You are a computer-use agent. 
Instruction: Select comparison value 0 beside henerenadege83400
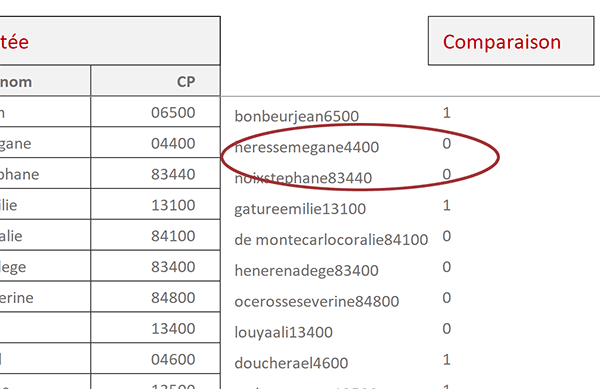coord(447,267)
